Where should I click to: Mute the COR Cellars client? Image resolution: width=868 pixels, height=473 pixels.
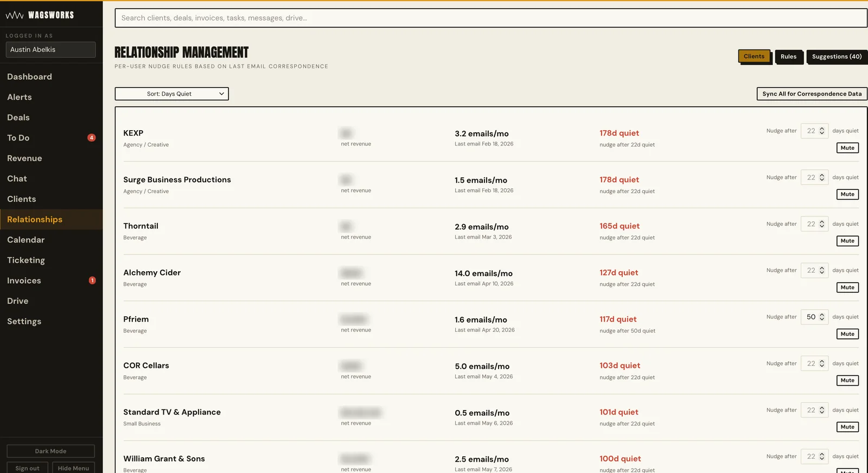[847, 381]
